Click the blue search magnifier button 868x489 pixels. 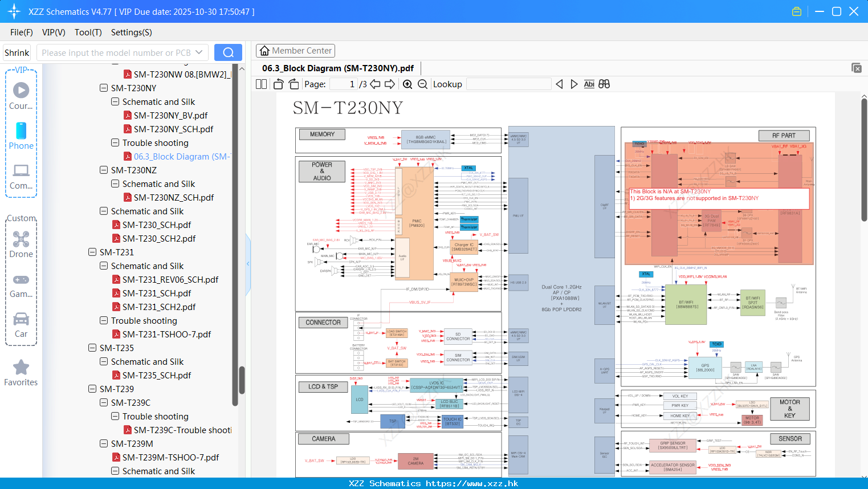tap(228, 52)
